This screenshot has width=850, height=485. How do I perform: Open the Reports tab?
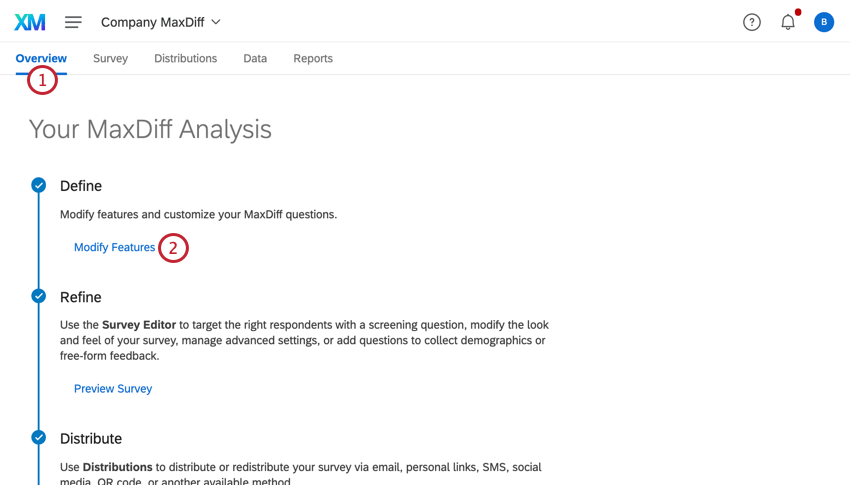point(313,58)
